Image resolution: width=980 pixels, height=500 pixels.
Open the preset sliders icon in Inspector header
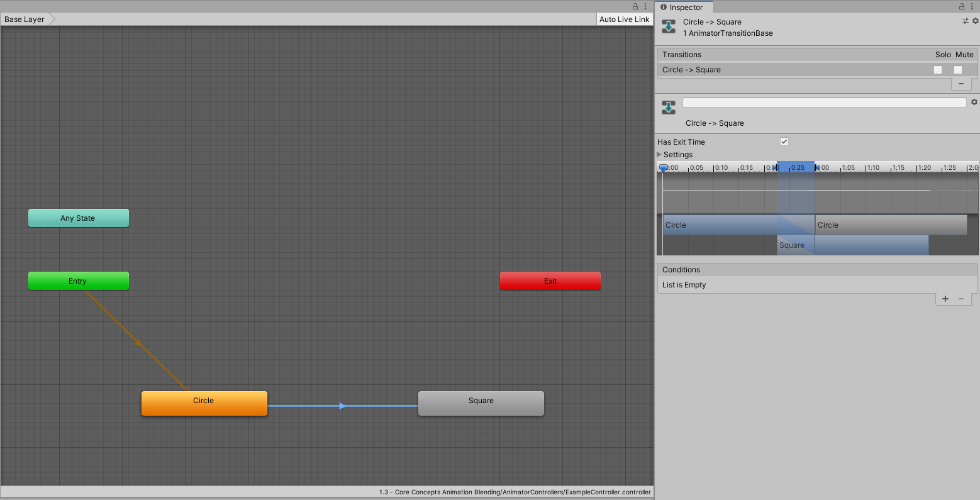tap(966, 21)
